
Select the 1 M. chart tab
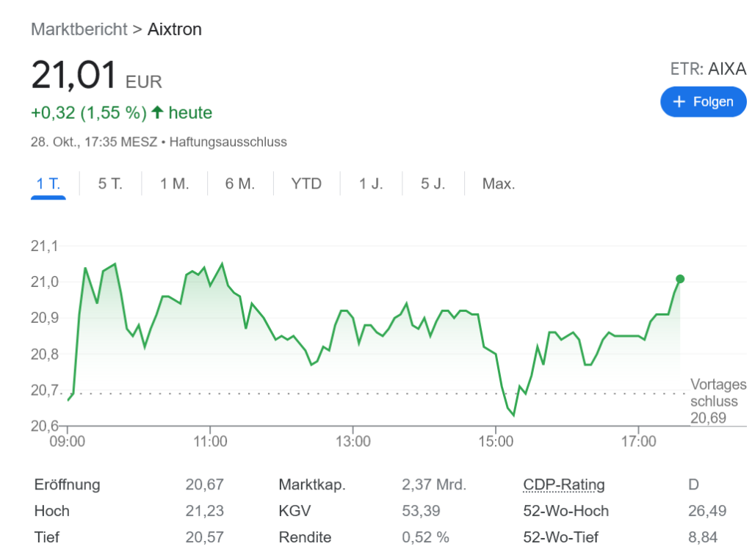tap(175, 183)
